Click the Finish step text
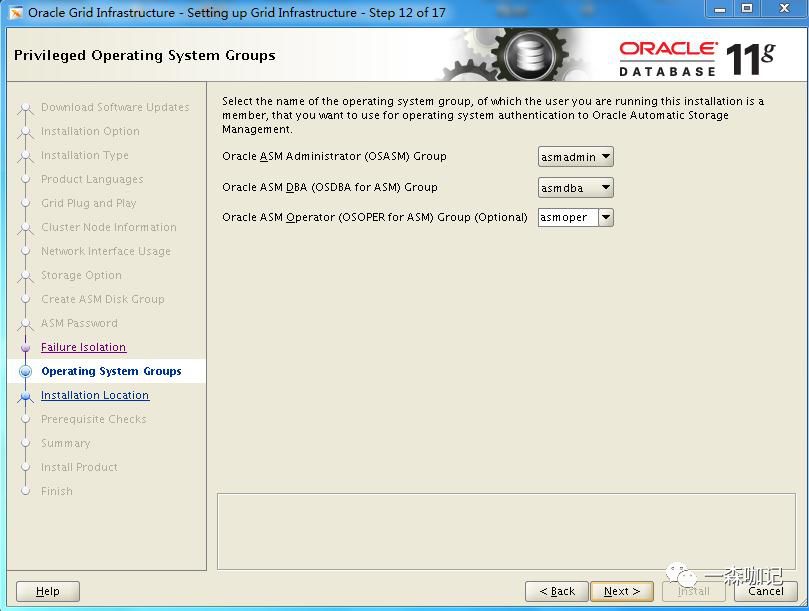 pos(57,491)
